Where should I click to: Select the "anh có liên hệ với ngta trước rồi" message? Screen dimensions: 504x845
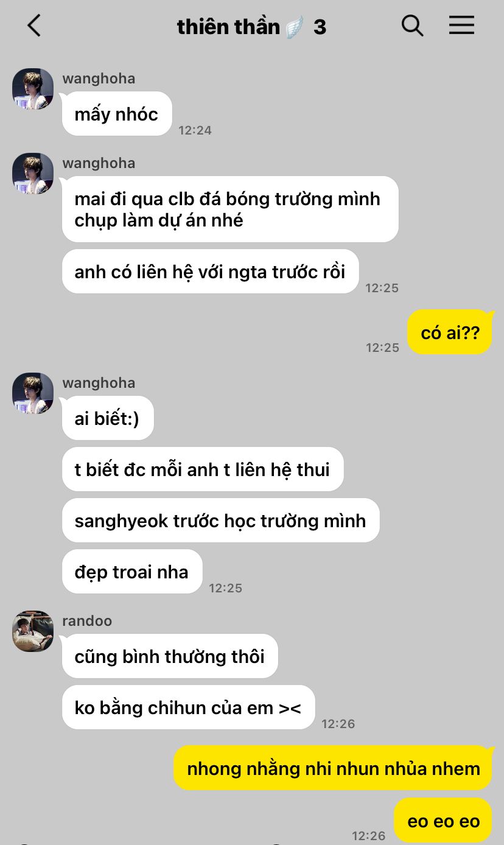click(x=211, y=272)
